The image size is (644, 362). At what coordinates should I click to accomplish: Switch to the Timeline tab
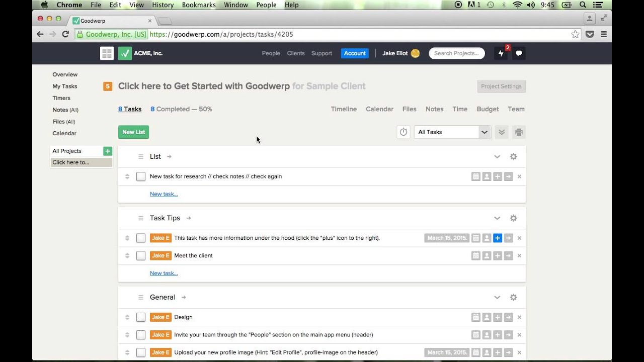(344, 109)
